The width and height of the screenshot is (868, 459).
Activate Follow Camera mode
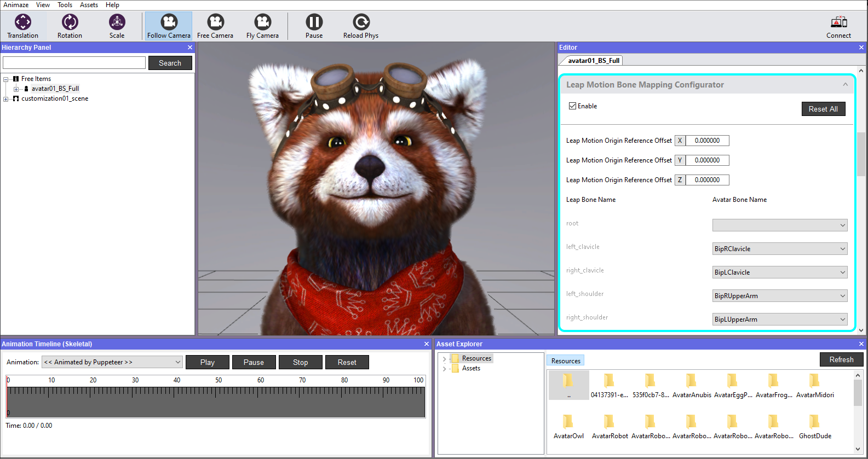point(169,26)
